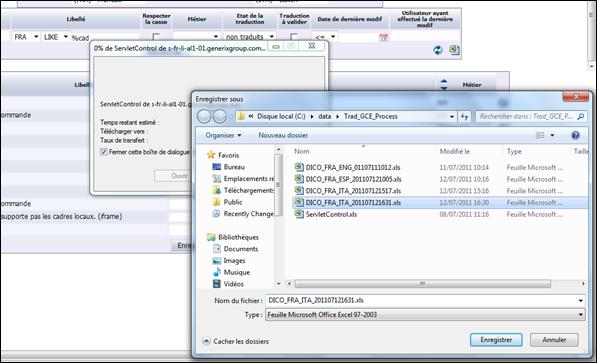The image size is (597, 363).
Task: Click the Annuler button
Action: [x=554, y=340]
